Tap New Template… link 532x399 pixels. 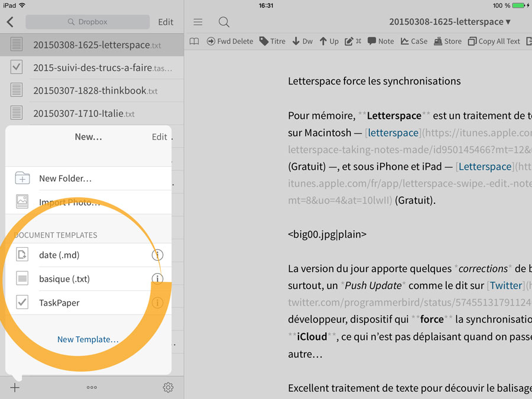[88, 339]
